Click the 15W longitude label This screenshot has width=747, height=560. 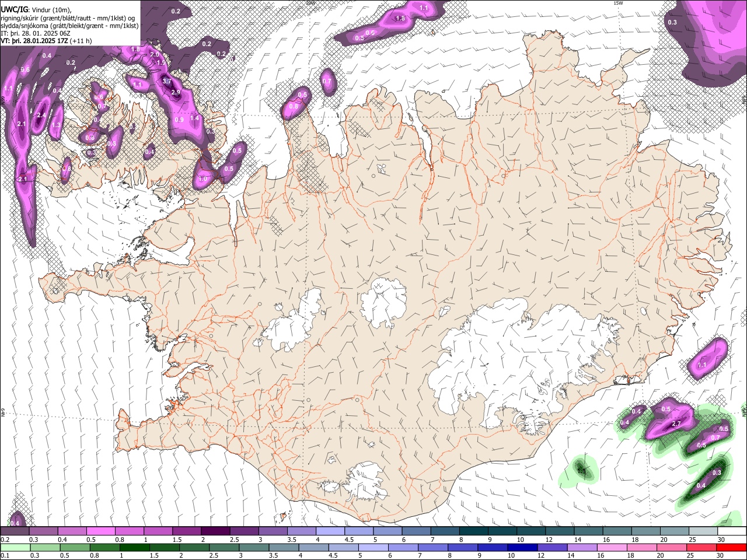[x=618, y=3]
